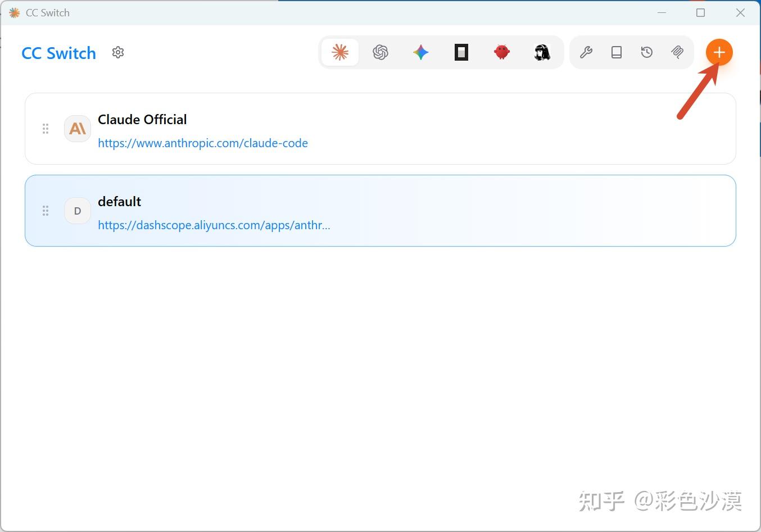The image size is (761, 532).
Task: Open the wrench tools icon
Action: (x=586, y=53)
